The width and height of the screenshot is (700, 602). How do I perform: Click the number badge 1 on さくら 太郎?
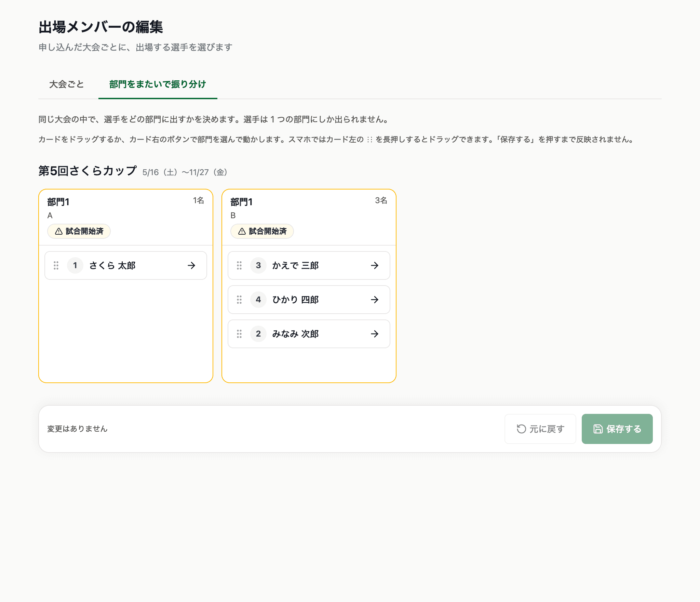coord(75,265)
